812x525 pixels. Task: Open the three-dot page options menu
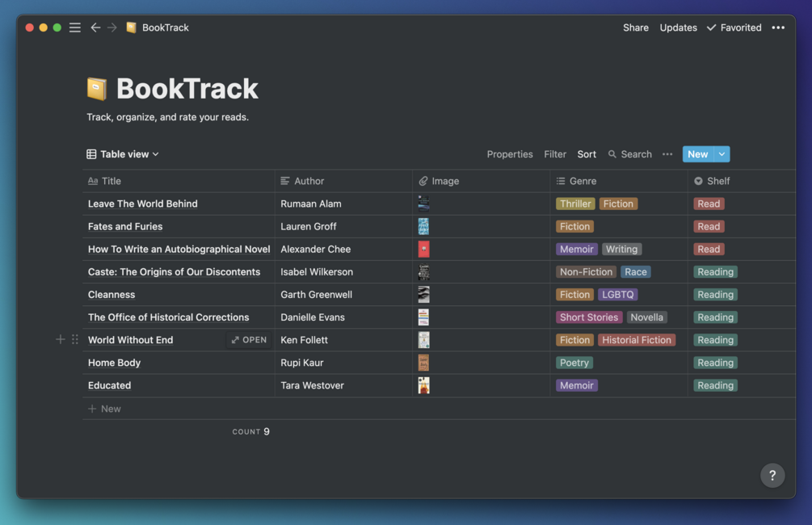click(778, 27)
